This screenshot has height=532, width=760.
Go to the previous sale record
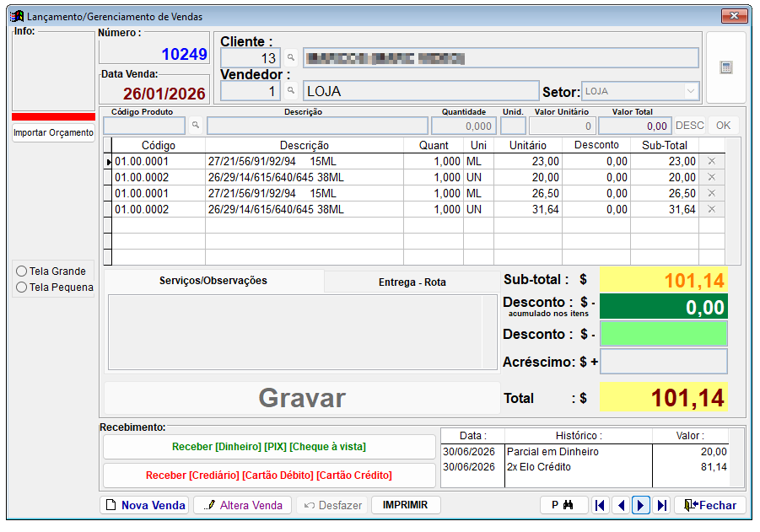[x=621, y=505]
